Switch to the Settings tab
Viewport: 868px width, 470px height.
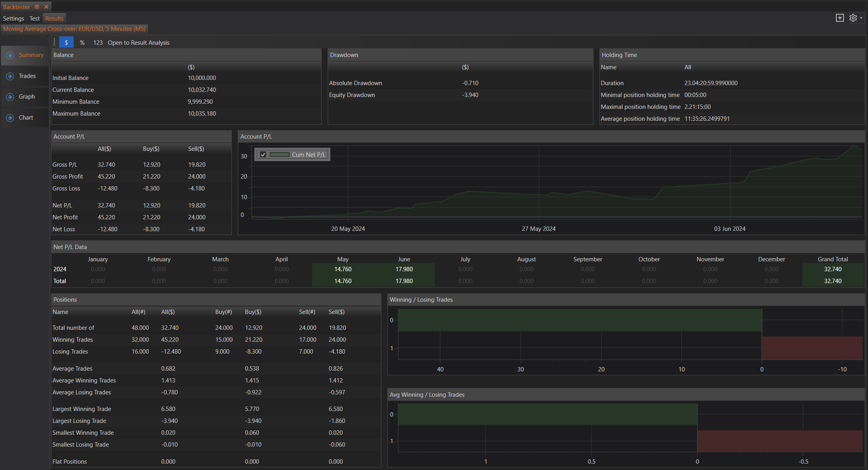point(13,19)
